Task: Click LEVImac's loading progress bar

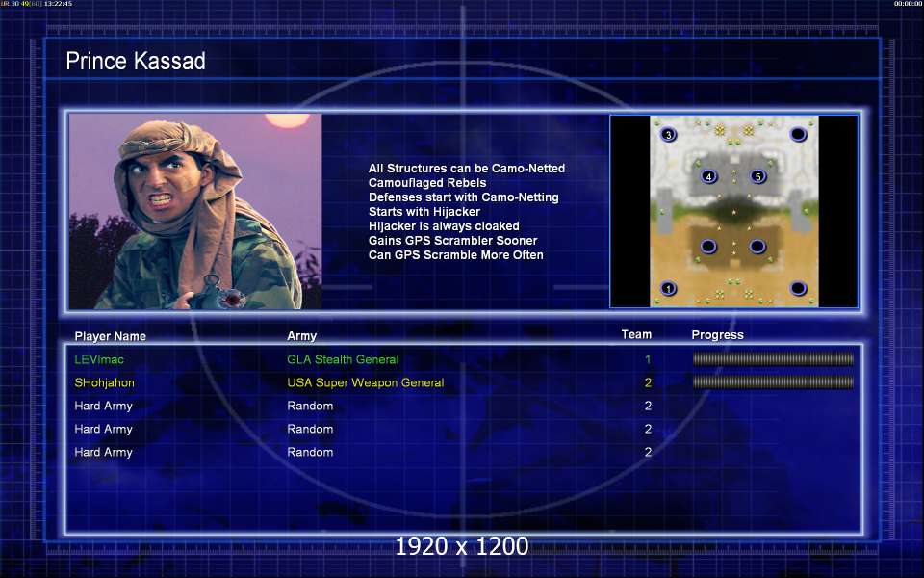Action: click(x=773, y=358)
